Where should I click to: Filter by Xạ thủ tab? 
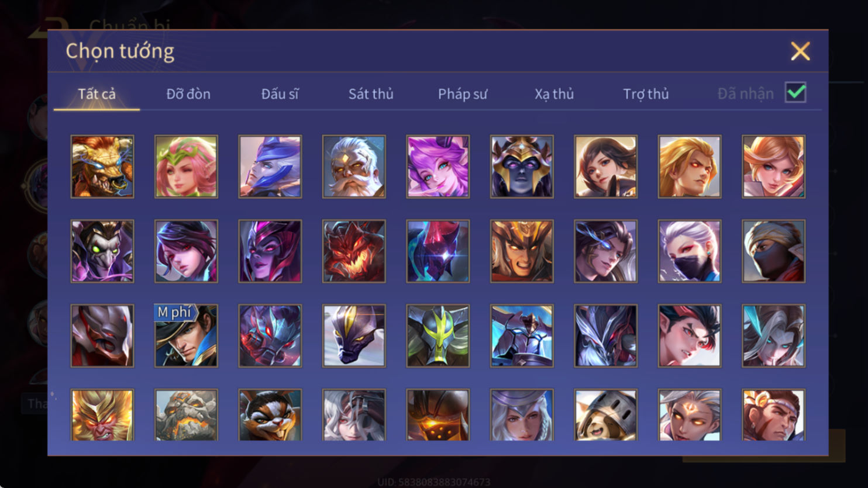coord(554,94)
